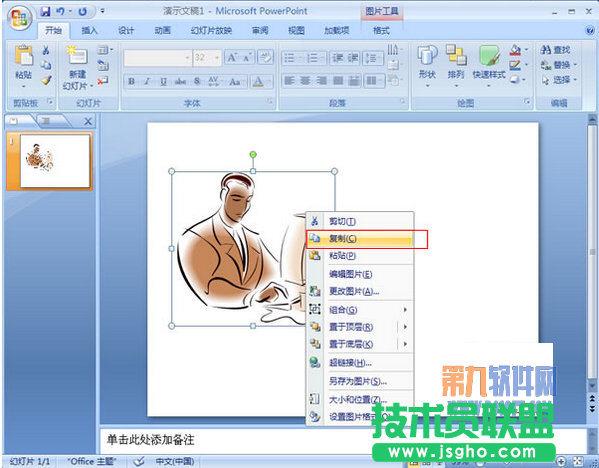The width and height of the screenshot is (599, 468).
Task: Switch to Picture Tools Format tab
Action: (381, 31)
